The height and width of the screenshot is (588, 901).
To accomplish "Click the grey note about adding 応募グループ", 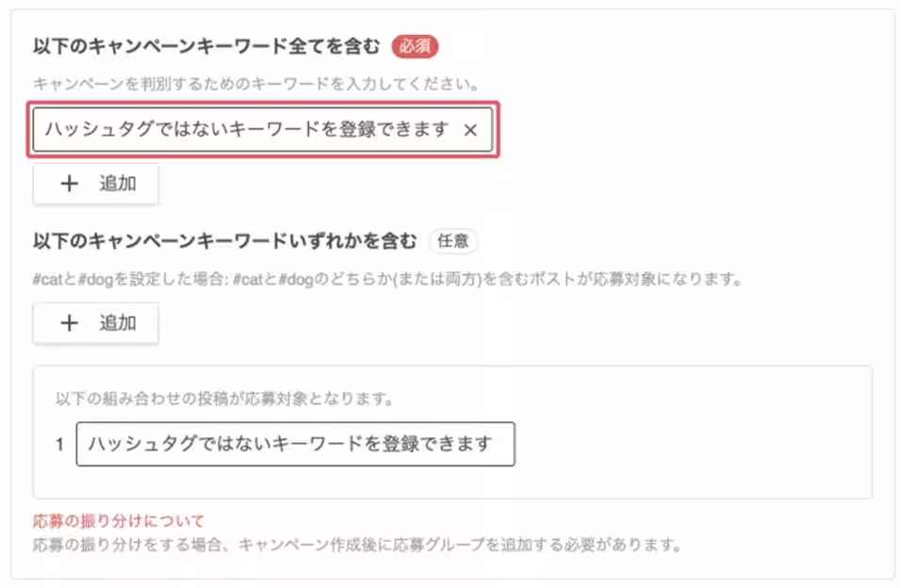I will click(x=356, y=545).
